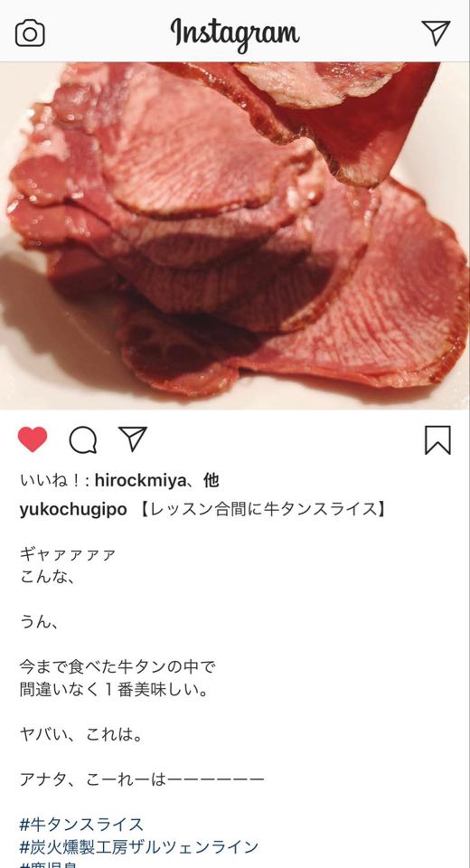Image resolution: width=470 pixels, height=868 pixels.
Task: Tap the caption line ギャァァァァ
Action: click(x=68, y=554)
